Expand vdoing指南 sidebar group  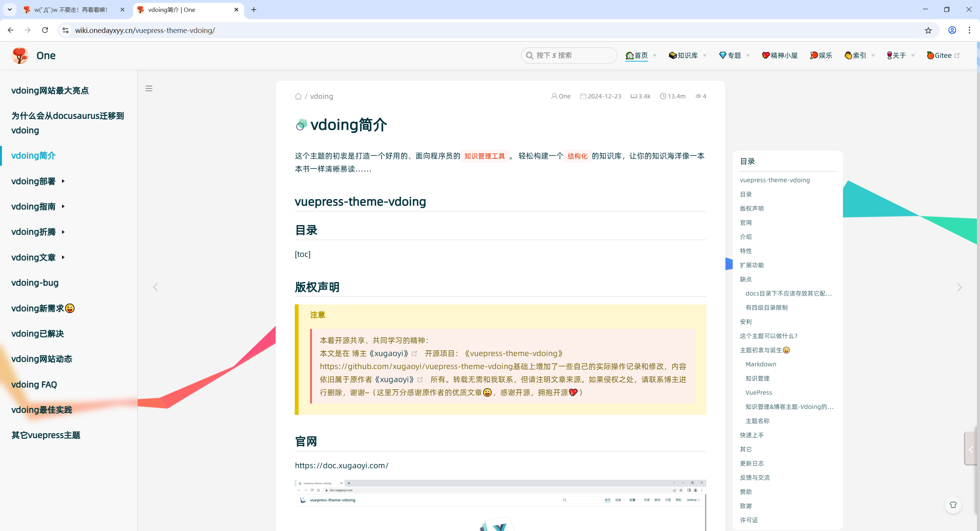38,206
